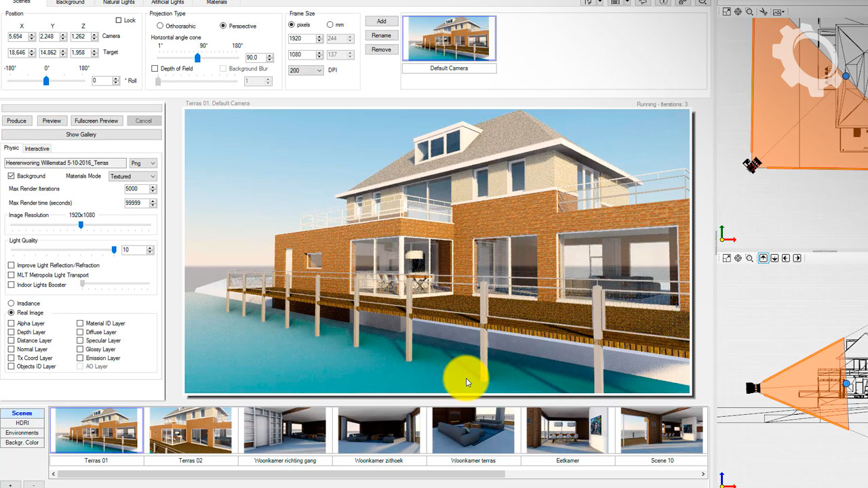Image resolution: width=868 pixels, height=488 pixels.
Task: Select the down-arrow view direction icon
Action: 774,258
